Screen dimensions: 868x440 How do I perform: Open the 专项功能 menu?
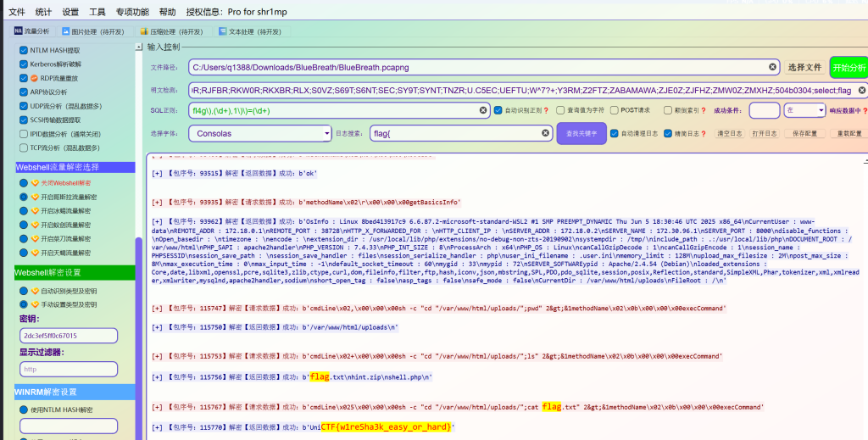pos(131,12)
